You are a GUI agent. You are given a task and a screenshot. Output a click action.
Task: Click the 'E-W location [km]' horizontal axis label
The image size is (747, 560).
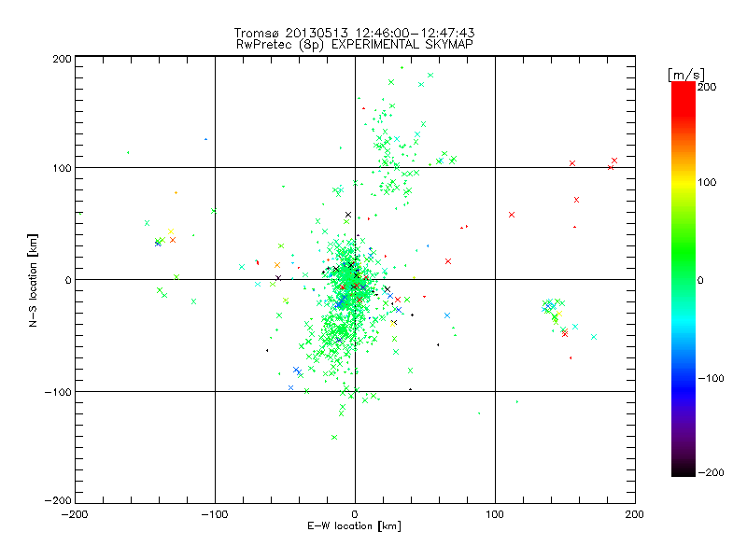coord(355,526)
